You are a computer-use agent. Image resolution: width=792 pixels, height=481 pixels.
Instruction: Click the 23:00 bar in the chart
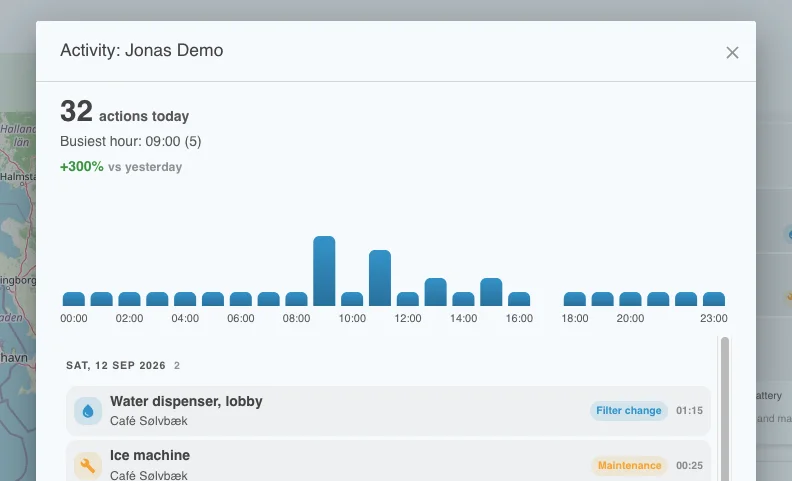tap(714, 299)
